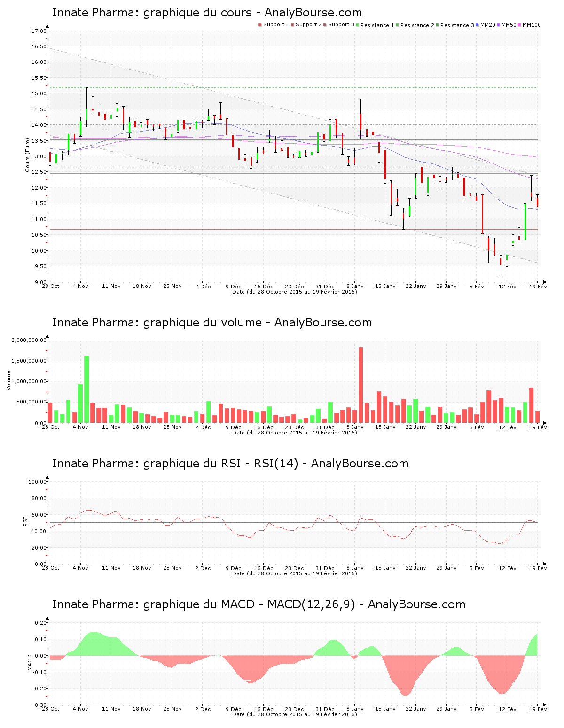Click the 'Cours (Euro)' axis label
This screenshot has height=728, width=564.
28,155
